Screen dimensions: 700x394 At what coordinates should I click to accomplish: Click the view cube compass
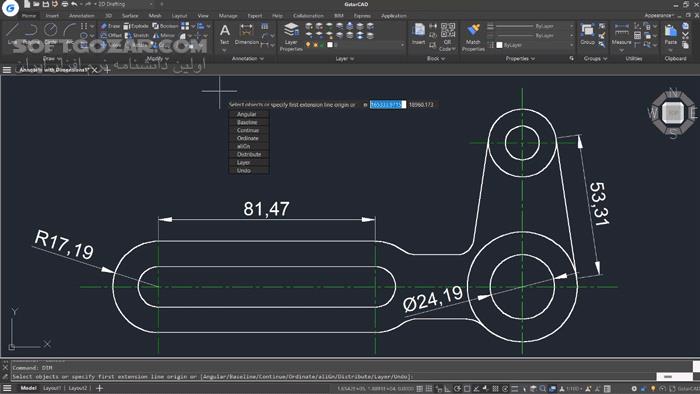(x=673, y=113)
